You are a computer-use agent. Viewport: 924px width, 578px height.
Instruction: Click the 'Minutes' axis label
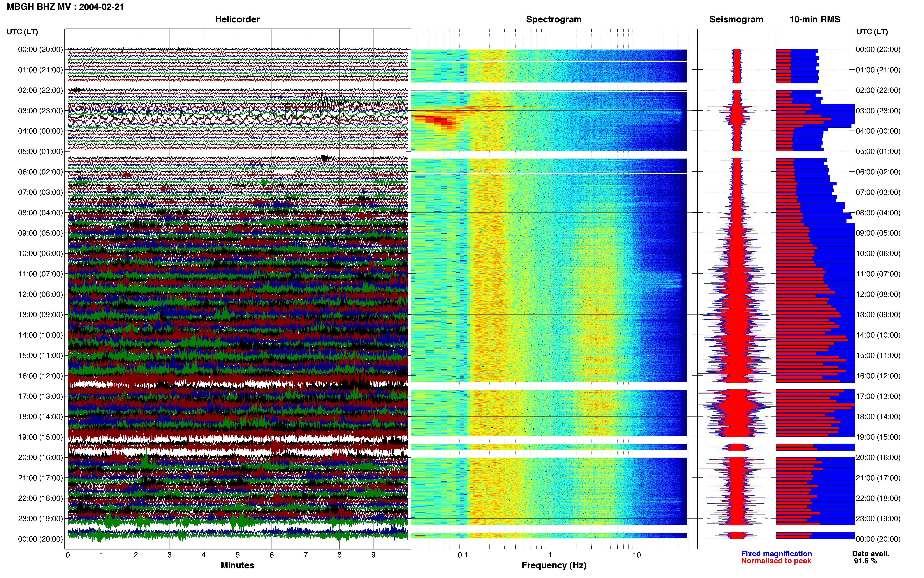237,565
